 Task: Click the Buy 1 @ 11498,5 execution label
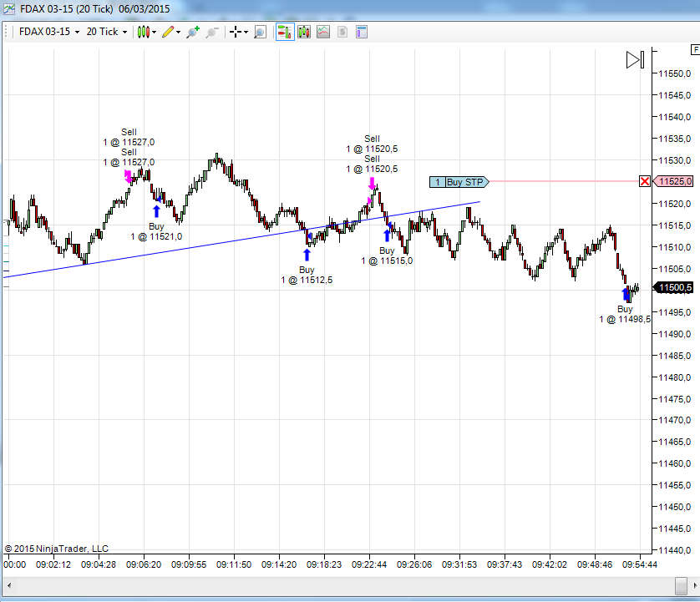pyautogui.click(x=625, y=314)
